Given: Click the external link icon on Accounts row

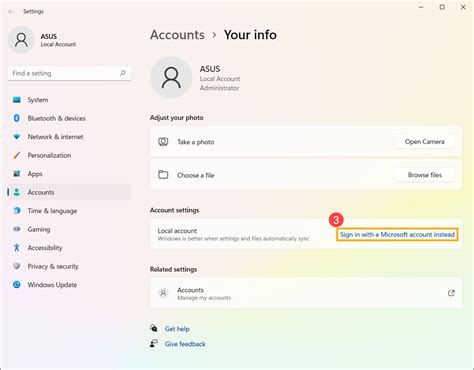Looking at the screenshot, I should point(451,293).
